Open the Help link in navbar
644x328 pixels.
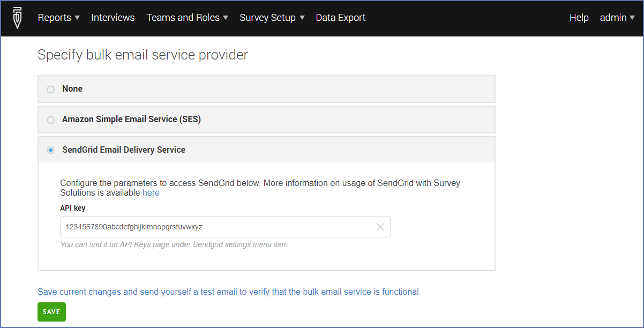point(579,18)
